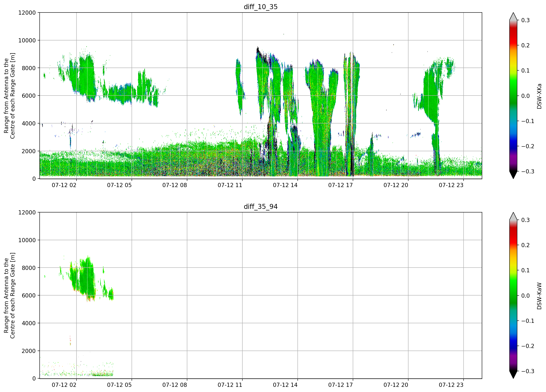Click "07-12 23" tick under diff_10_35 plot

click(x=451, y=185)
